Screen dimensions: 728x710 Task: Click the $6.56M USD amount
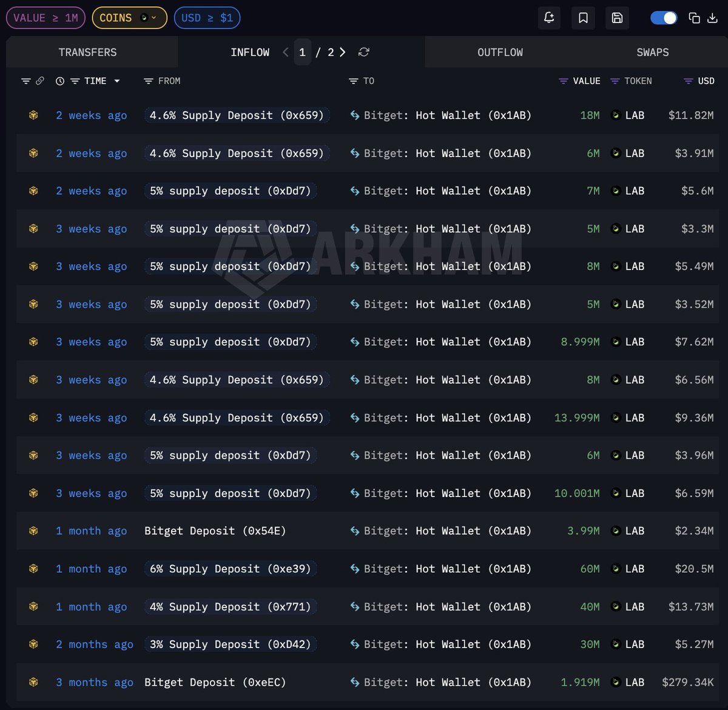point(694,380)
